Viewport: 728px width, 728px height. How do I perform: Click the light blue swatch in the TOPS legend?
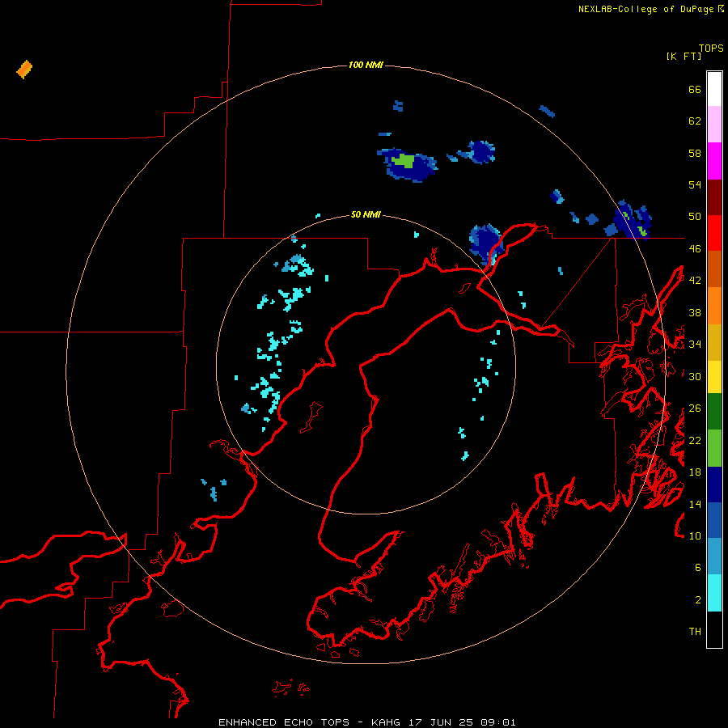point(714,557)
